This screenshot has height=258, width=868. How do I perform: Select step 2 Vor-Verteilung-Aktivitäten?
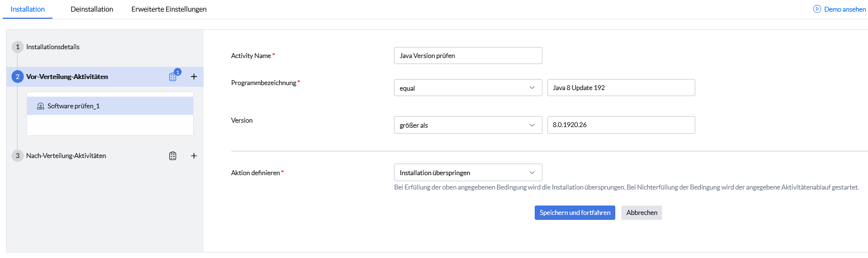67,77
